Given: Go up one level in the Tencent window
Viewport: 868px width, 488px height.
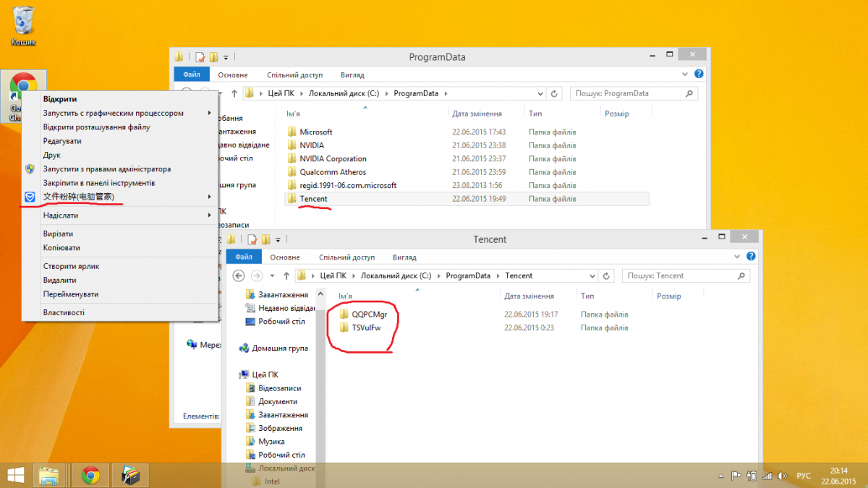Looking at the screenshot, I should pyautogui.click(x=284, y=275).
